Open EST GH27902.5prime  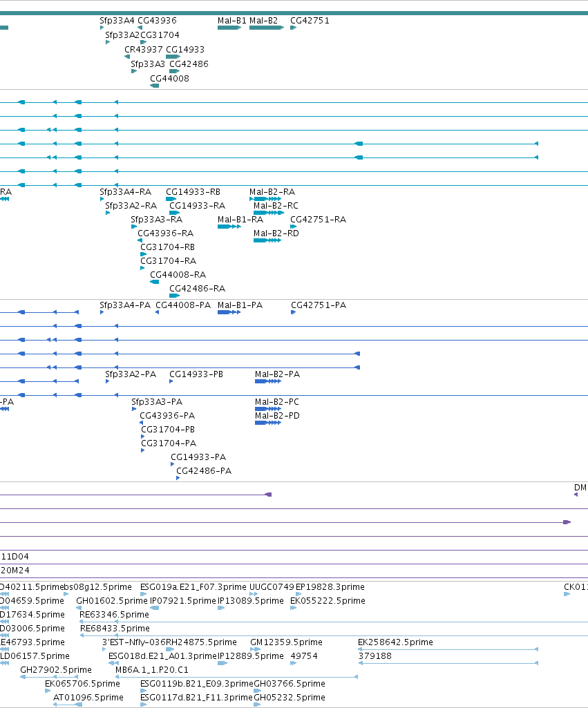click(56, 670)
